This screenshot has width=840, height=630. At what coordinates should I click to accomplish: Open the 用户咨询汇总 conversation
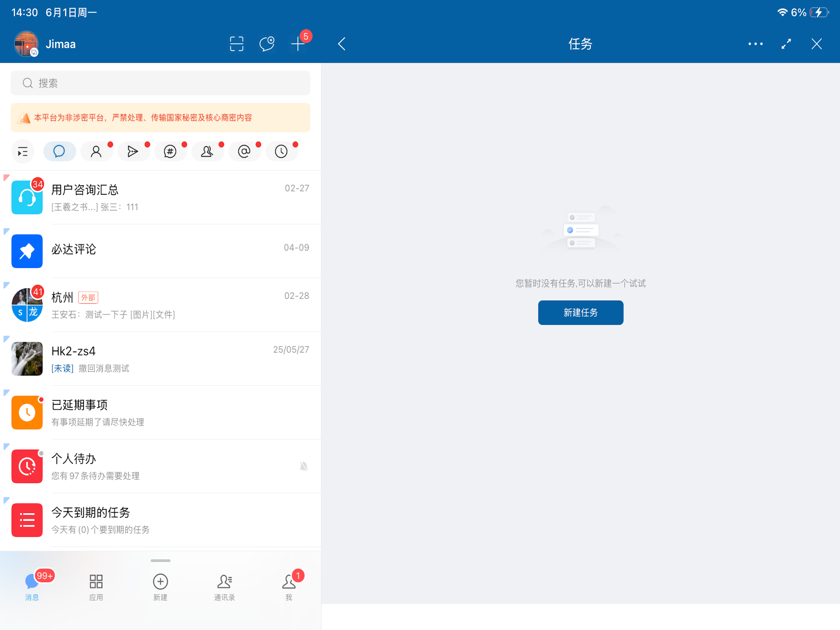(x=160, y=197)
